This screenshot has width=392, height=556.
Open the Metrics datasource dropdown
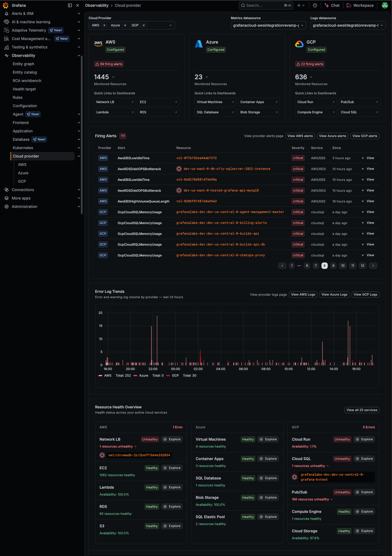(268, 25)
